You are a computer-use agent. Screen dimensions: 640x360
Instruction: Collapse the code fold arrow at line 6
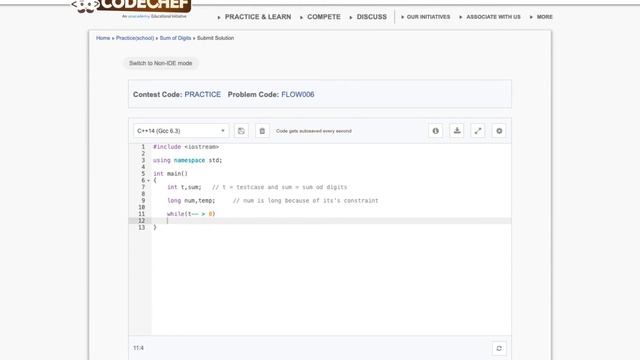149,180
